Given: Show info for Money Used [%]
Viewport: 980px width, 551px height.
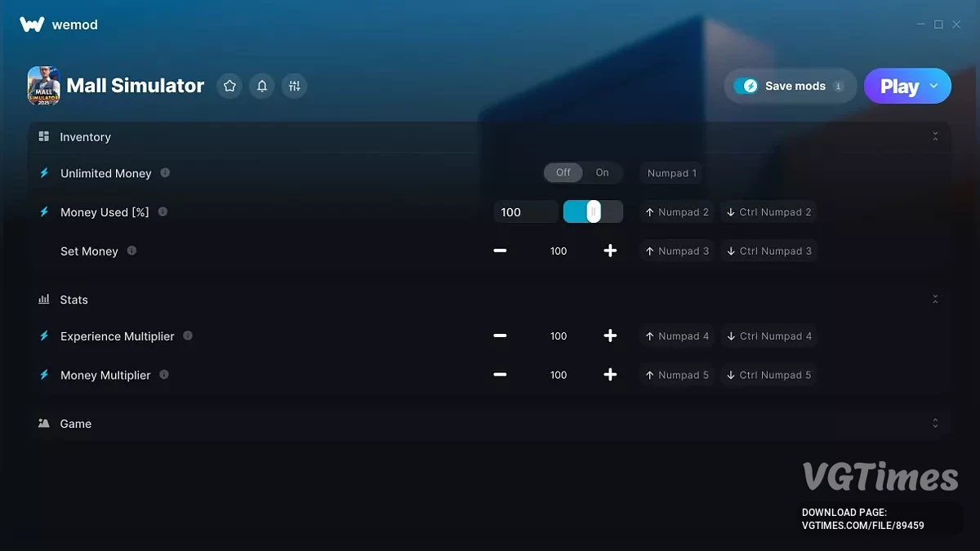Looking at the screenshot, I should 163,212.
